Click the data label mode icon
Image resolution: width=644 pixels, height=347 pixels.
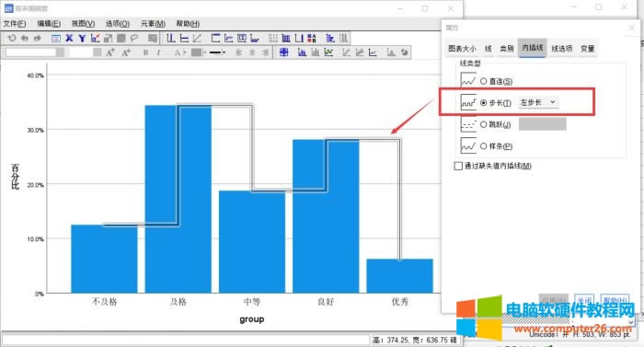[x=283, y=52]
